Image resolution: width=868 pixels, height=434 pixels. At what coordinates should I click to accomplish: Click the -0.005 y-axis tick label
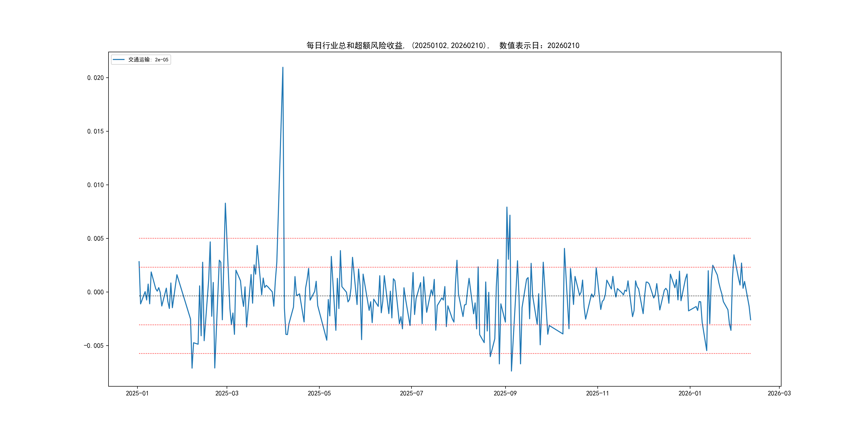[x=94, y=346]
